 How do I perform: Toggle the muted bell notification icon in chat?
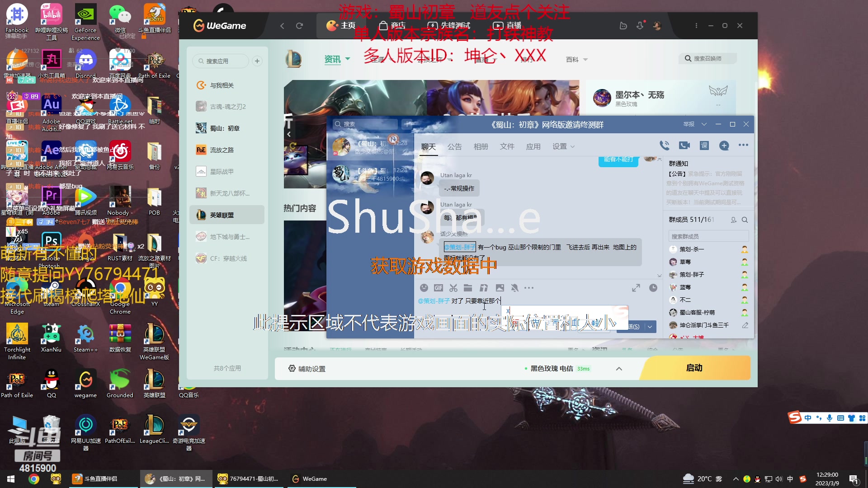coord(514,288)
